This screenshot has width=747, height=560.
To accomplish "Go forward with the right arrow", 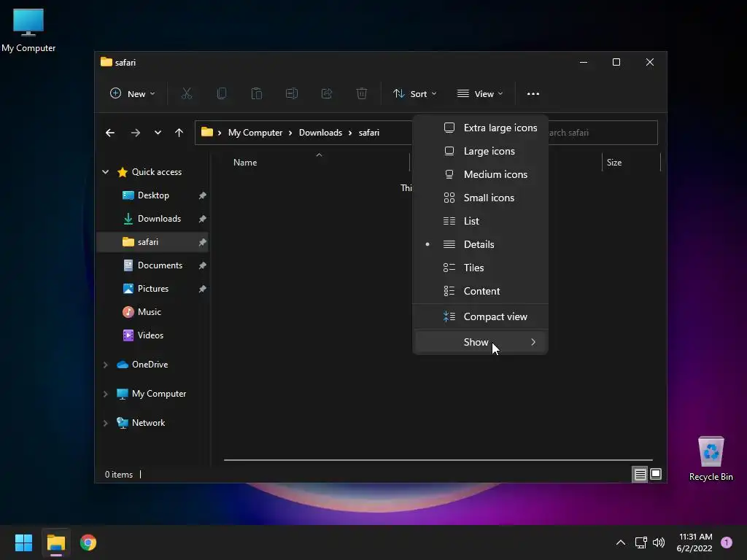I will (x=136, y=133).
